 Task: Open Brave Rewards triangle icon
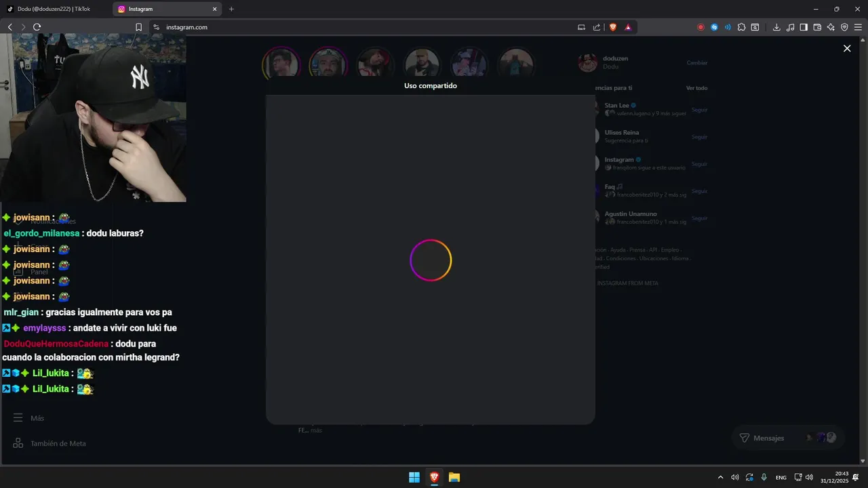coord(628,27)
